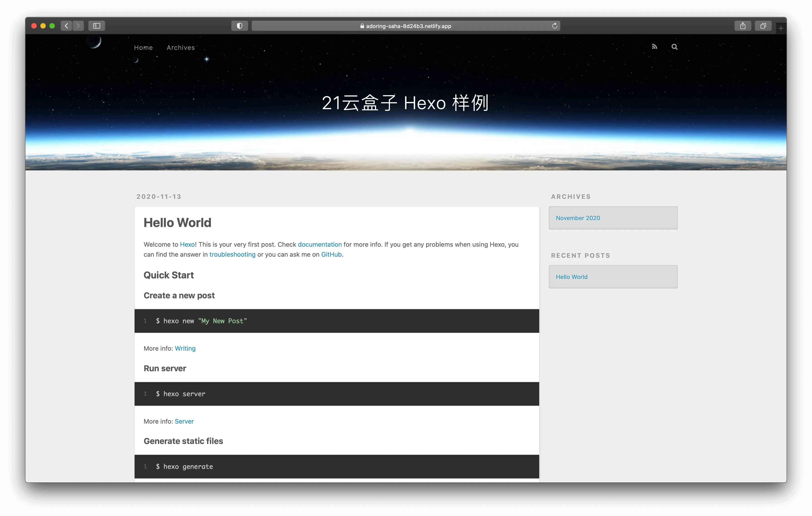Click the 21云盒子 Hexo site title
Viewport: 812px width, 516px height.
pyautogui.click(x=405, y=103)
